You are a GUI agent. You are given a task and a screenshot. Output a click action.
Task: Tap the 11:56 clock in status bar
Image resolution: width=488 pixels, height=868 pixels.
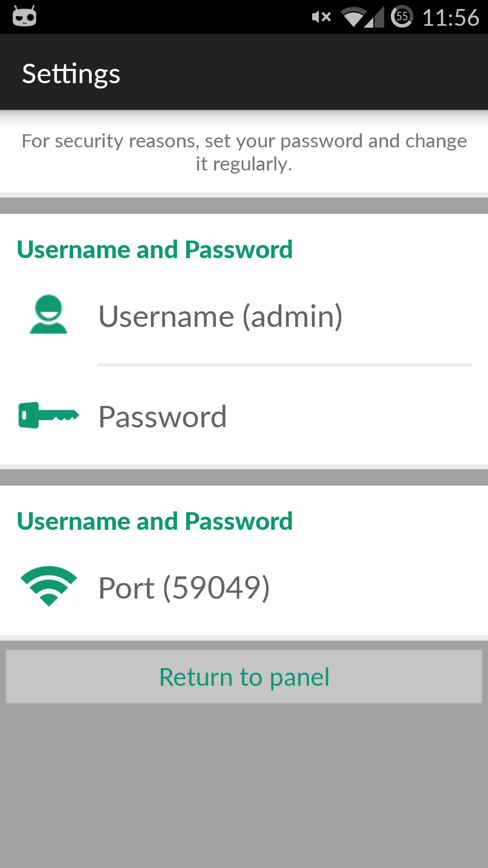tap(450, 18)
